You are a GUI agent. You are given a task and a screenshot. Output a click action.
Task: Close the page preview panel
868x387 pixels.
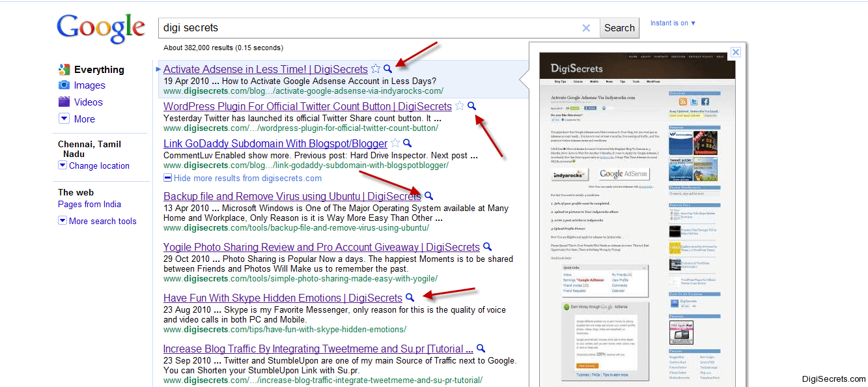(x=735, y=52)
